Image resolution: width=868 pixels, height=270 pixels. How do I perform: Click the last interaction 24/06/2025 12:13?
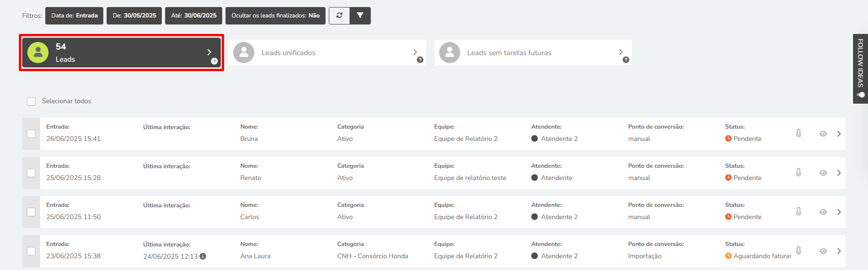[x=170, y=256]
